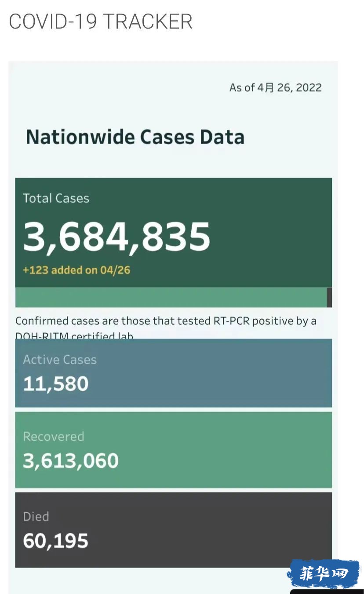The width and height of the screenshot is (364, 594).
Task: Click the +123 added on 04/26 text
Action: pos(76,270)
